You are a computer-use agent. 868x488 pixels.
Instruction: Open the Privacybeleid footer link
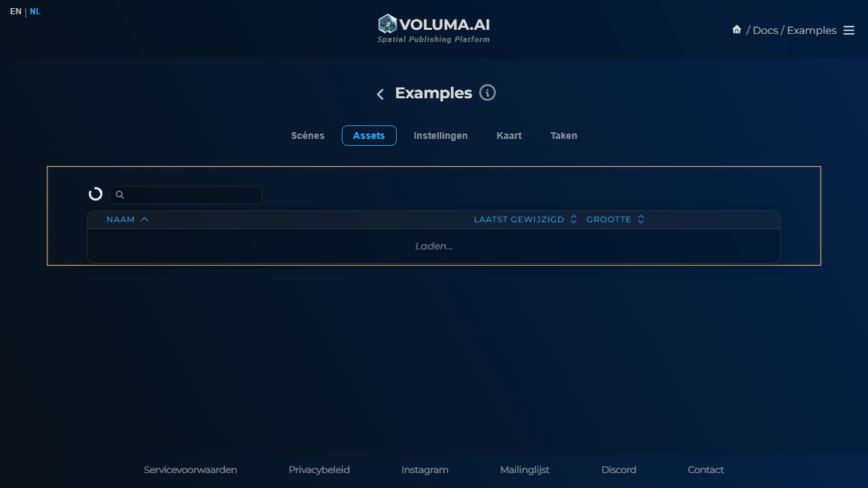[x=319, y=470]
